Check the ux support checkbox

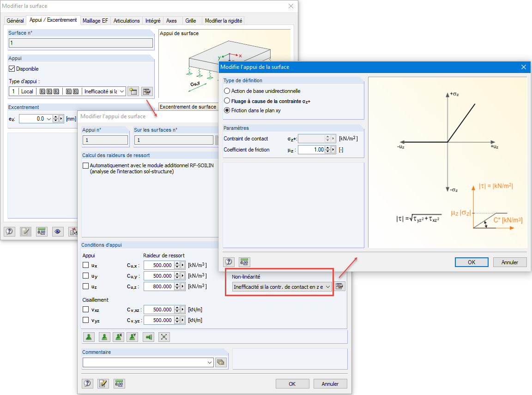point(85,265)
